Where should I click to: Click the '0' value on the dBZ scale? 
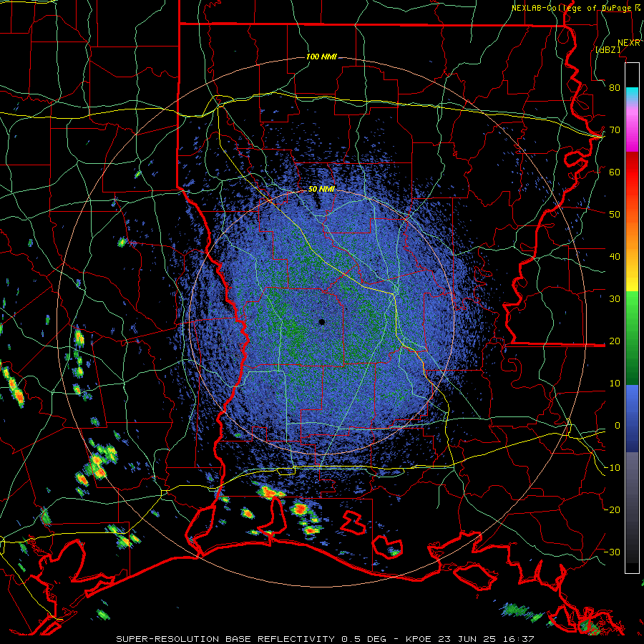[618, 426]
